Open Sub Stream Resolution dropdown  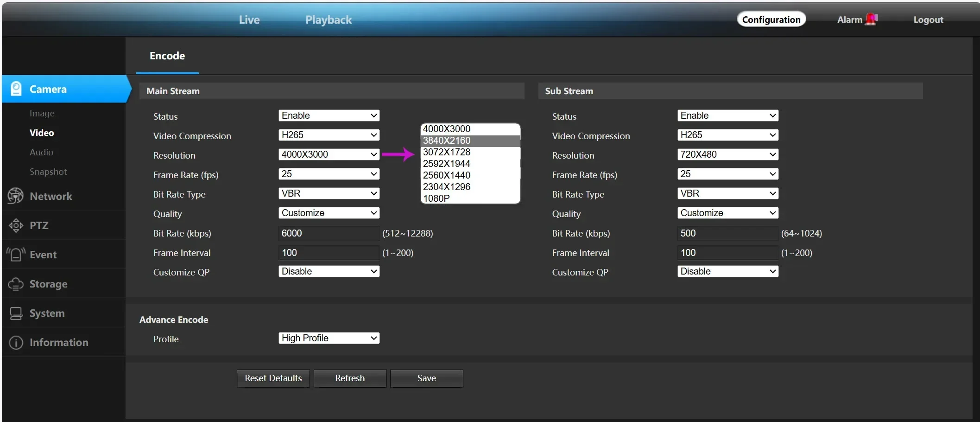click(x=728, y=154)
